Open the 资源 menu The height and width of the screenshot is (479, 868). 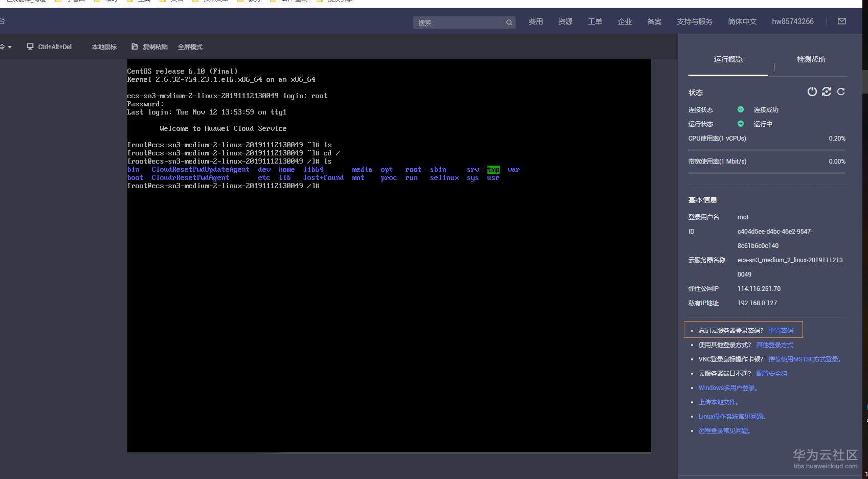pos(565,21)
